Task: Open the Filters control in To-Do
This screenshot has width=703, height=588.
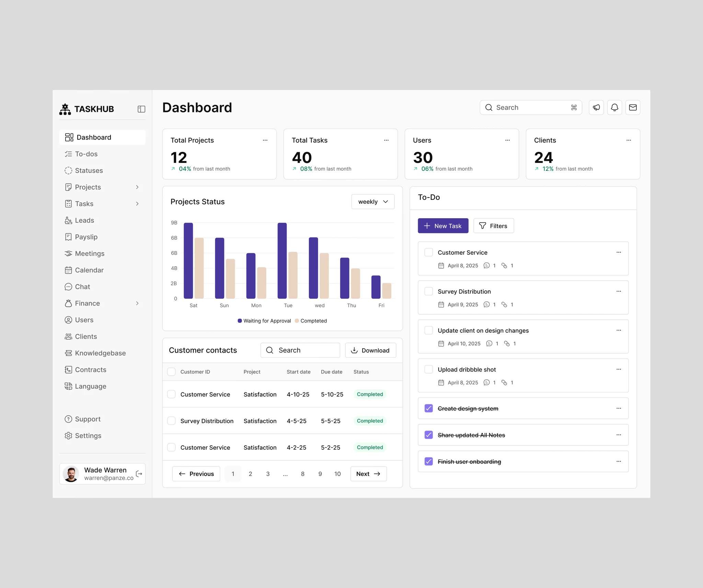Action: click(x=493, y=226)
